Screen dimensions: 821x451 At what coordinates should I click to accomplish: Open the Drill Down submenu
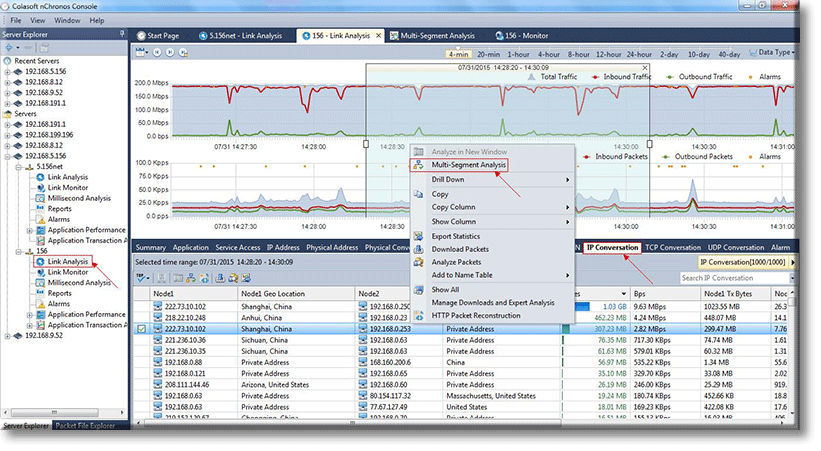tap(492, 179)
